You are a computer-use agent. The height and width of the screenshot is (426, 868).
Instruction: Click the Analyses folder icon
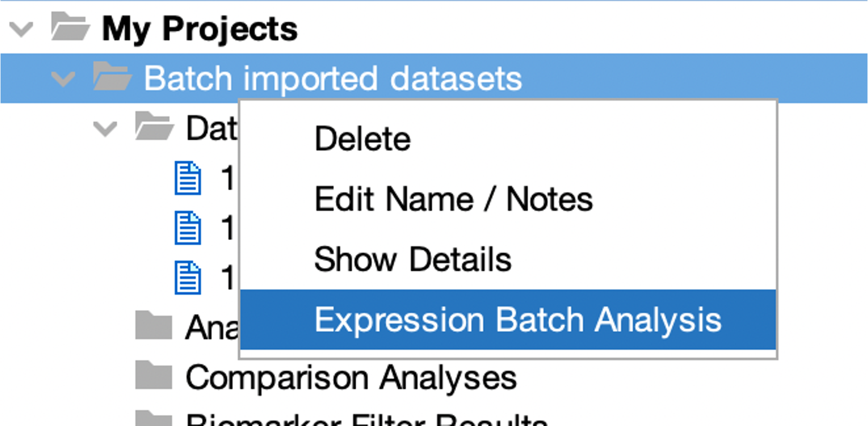pos(154,326)
